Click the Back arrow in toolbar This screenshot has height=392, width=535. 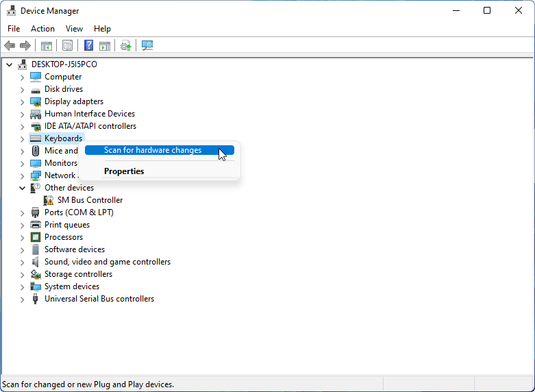pos(10,46)
